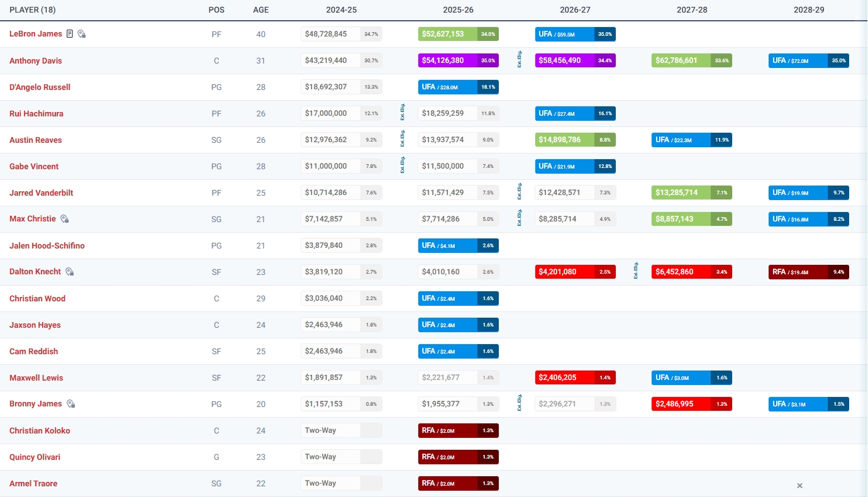Click the tag-lock icon next to Dalton Knecht
This screenshot has height=497, width=868.
point(70,272)
